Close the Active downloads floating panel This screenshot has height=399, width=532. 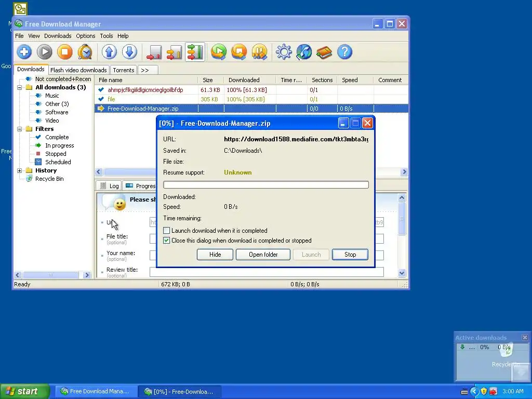point(525,338)
